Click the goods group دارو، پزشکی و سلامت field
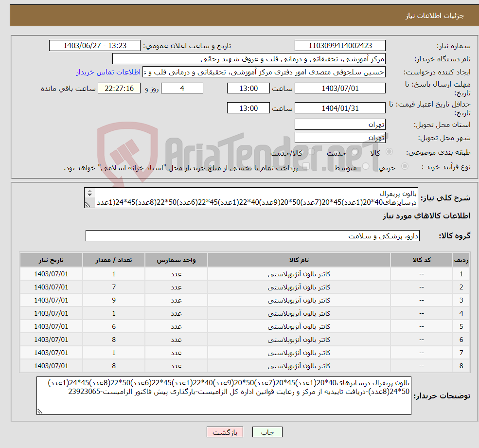Viewport: 479px width, 448px height. click(253, 236)
